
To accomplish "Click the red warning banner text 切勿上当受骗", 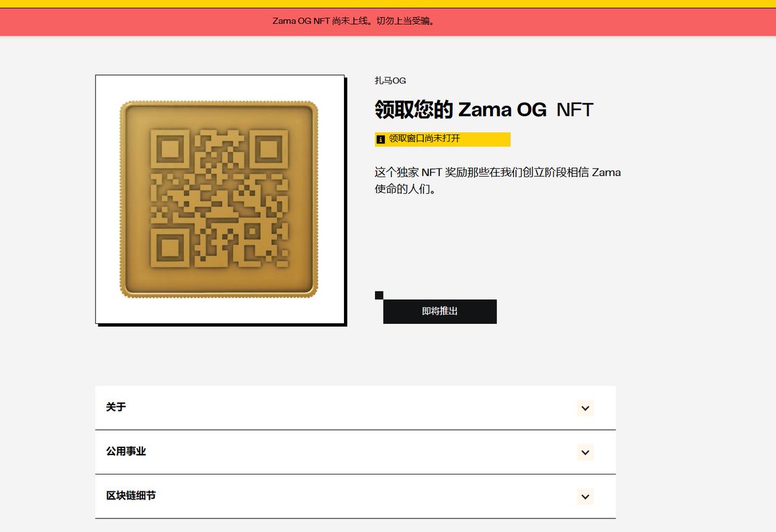I will pos(405,21).
